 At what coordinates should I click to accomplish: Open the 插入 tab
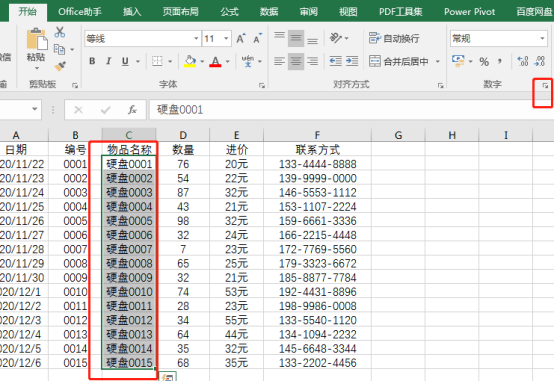pyautogui.click(x=132, y=12)
